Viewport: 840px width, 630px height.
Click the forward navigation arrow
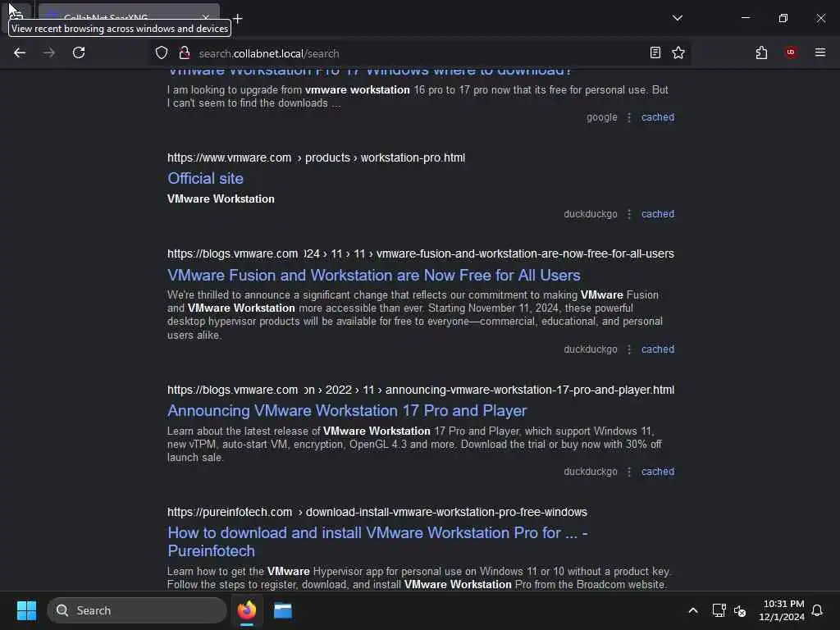pos(48,52)
